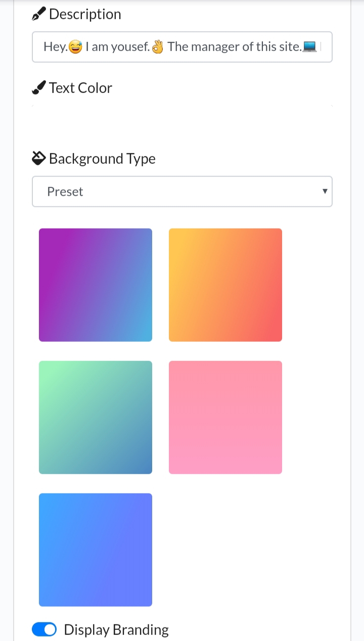Open the Text Color picker field

[182, 107]
